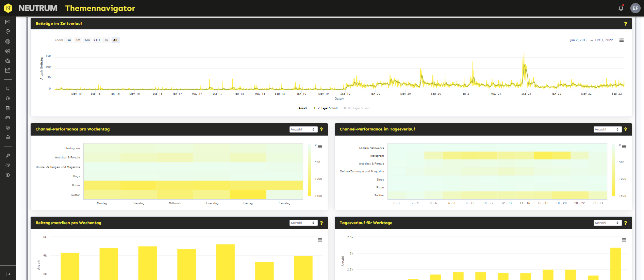The image size is (644, 280).
Task: Open the Werktage bar chart context menu
Action: point(624,240)
